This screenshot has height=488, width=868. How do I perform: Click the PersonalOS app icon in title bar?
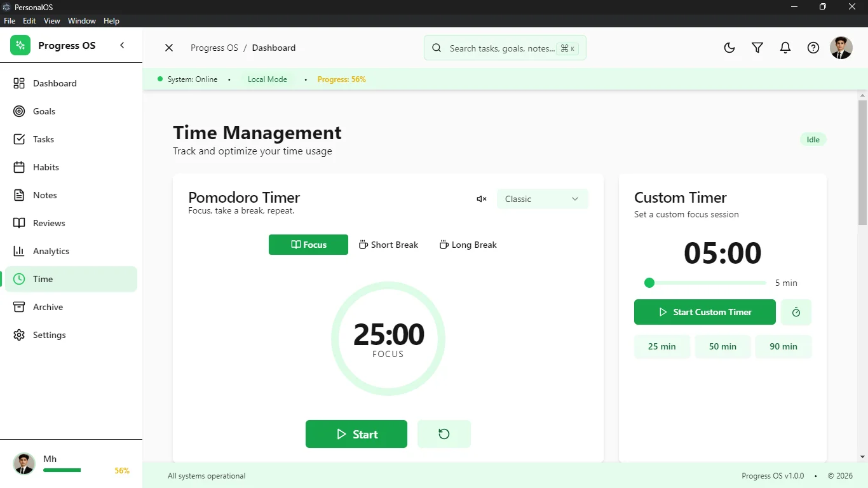pos(7,7)
